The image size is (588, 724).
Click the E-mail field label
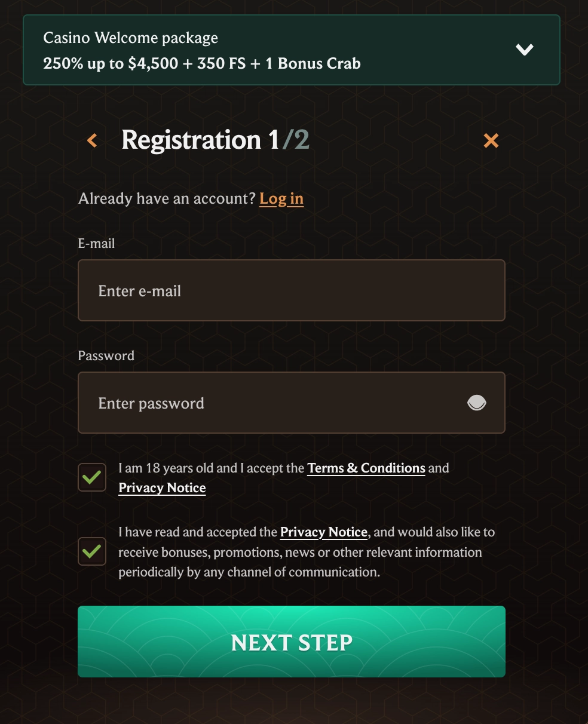[96, 244]
